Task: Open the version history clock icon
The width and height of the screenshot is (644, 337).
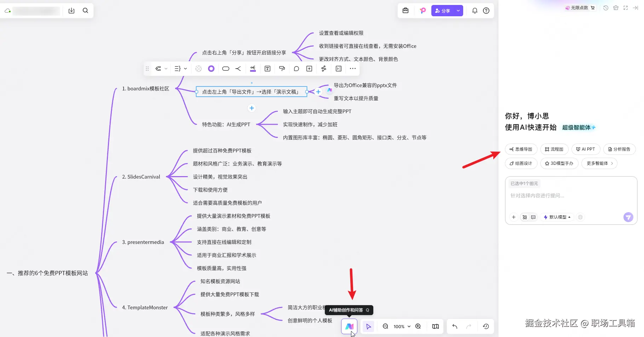Action: (x=486, y=326)
